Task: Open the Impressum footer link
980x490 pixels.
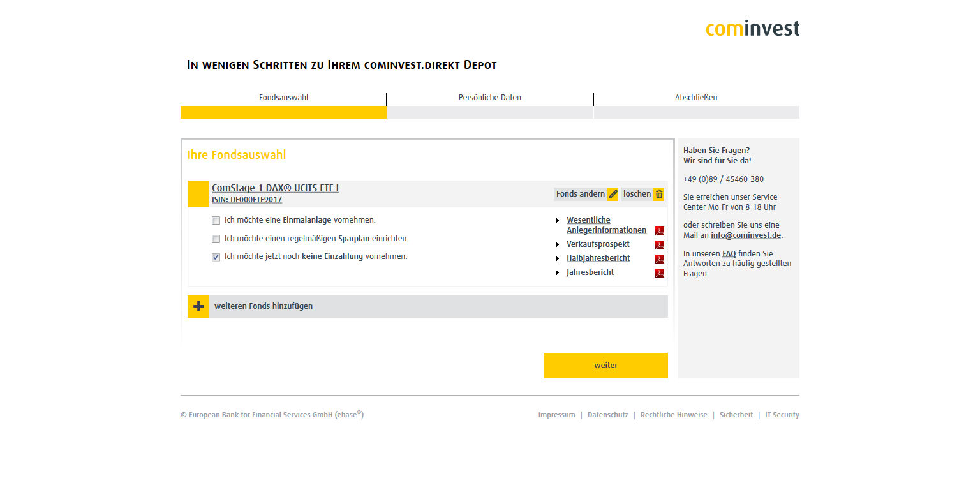Action: [x=556, y=415]
